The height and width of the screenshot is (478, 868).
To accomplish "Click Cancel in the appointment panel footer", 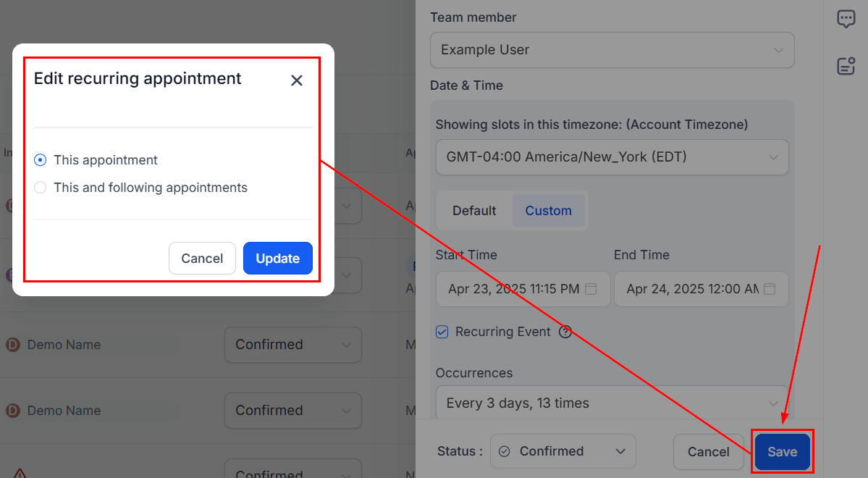I will (x=709, y=452).
